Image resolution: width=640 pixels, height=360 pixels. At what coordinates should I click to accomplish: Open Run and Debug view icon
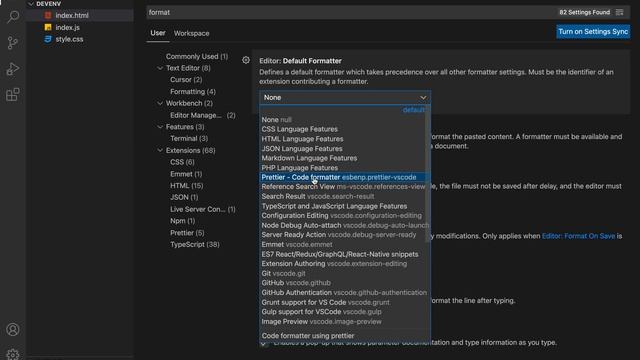point(13,69)
